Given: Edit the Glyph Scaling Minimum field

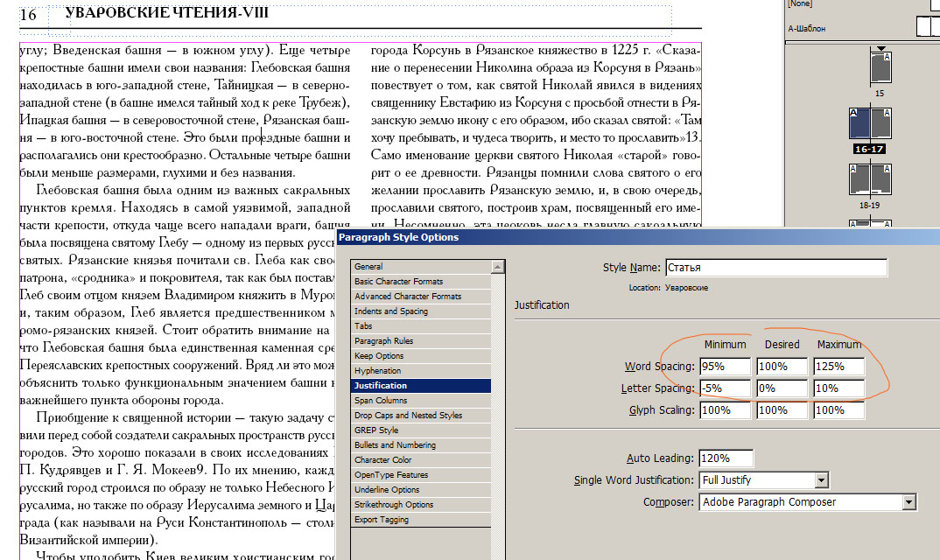Looking at the screenshot, I should (725, 410).
